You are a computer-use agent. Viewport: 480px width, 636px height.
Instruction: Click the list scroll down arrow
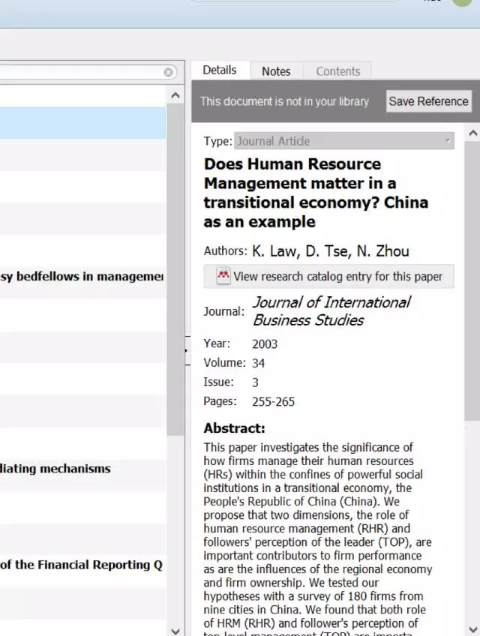[175, 631]
